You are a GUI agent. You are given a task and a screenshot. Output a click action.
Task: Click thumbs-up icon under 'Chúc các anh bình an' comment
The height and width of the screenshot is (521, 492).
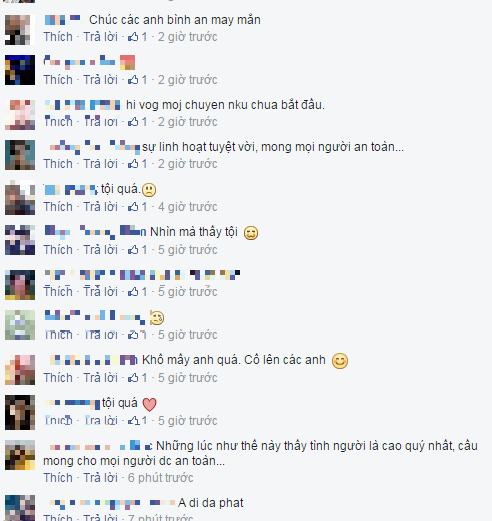tap(133, 36)
